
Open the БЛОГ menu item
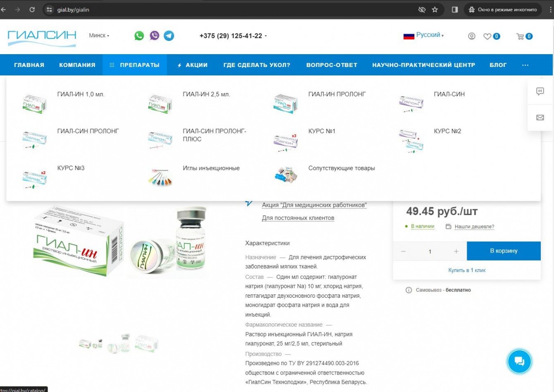[x=498, y=65]
